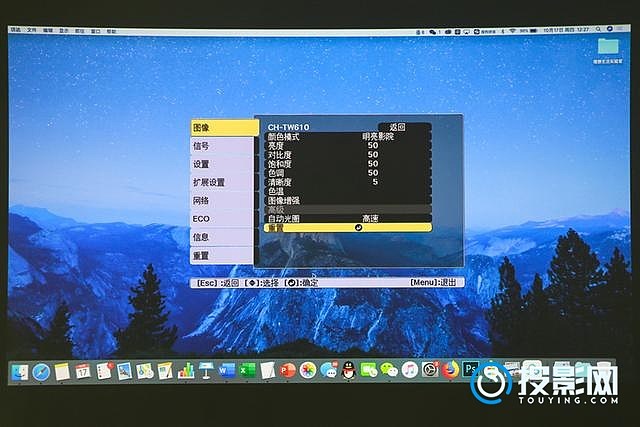This screenshot has height=427, width=640.
Task: Open Finder from the Dock
Action: (20, 372)
